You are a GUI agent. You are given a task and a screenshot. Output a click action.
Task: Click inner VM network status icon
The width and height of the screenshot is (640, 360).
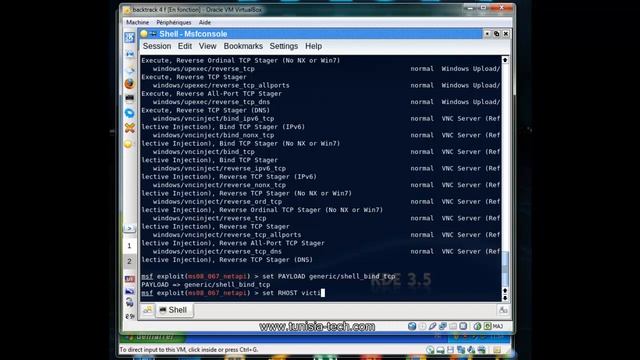[x=443, y=326]
